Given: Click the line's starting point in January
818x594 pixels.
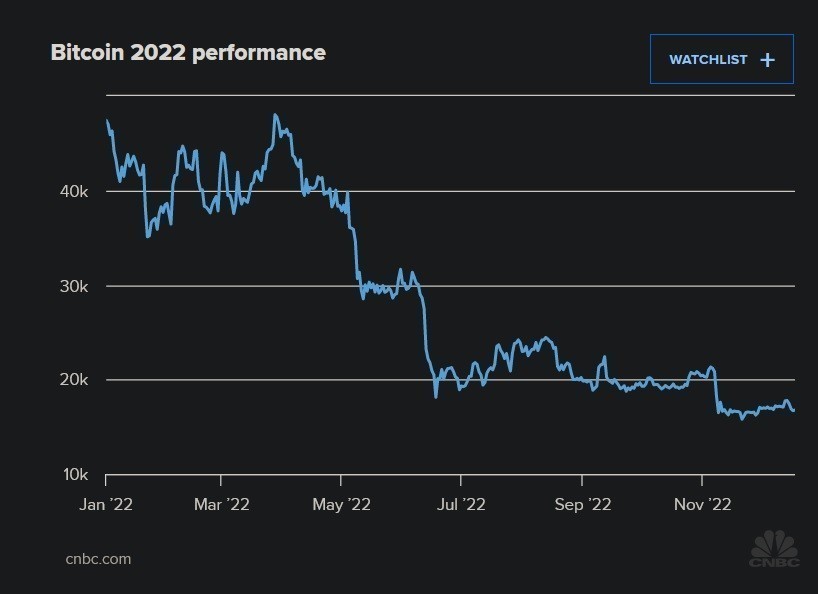Looking at the screenshot, I should pos(107,121).
